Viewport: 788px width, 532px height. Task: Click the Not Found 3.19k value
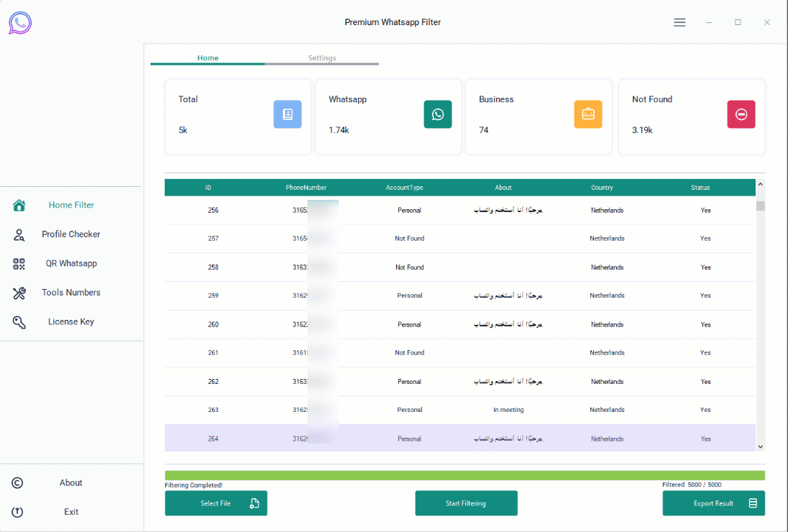642,130
